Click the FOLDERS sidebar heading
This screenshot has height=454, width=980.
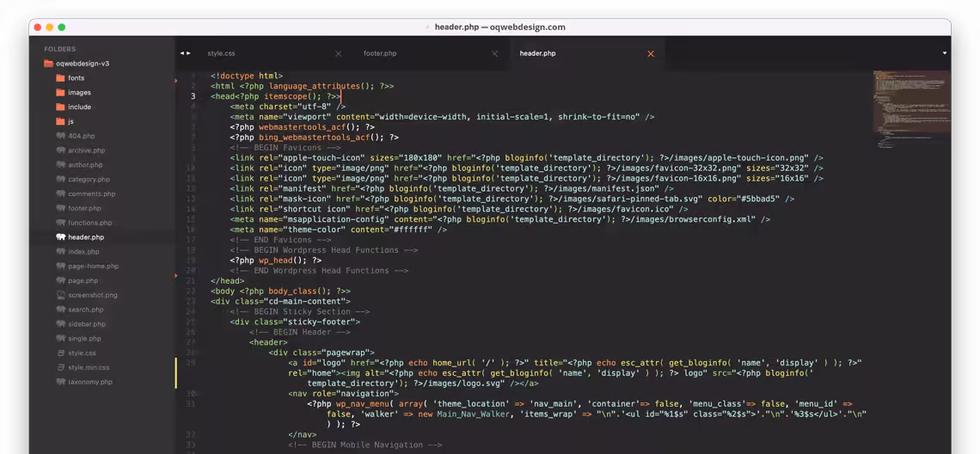point(59,49)
